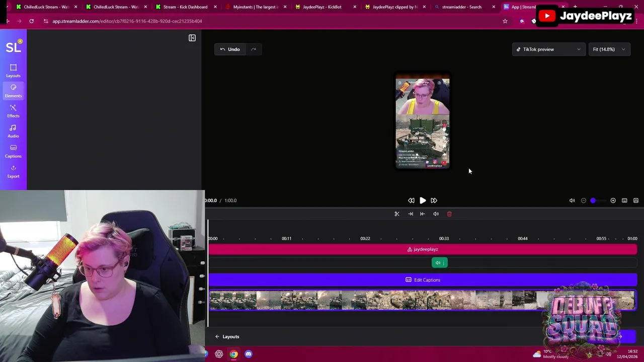Select the video thumbnail strip track
644x362 pixels.
[x=423, y=301]
